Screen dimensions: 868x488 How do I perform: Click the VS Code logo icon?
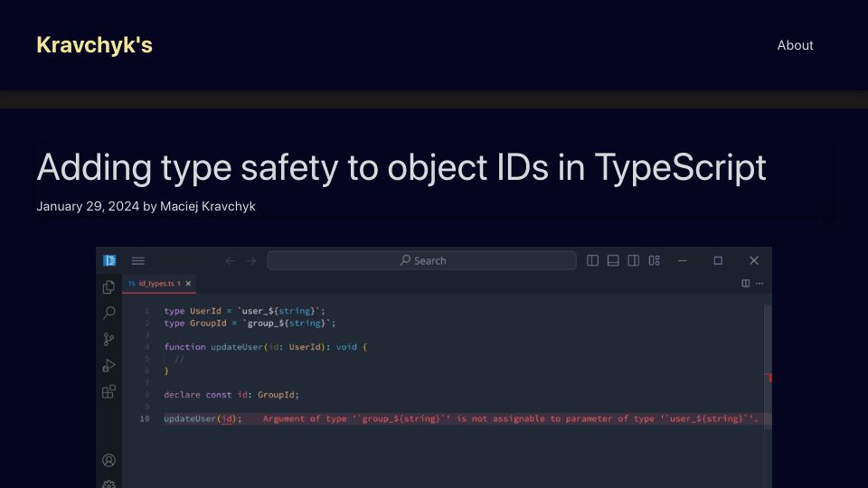[109, 260]
